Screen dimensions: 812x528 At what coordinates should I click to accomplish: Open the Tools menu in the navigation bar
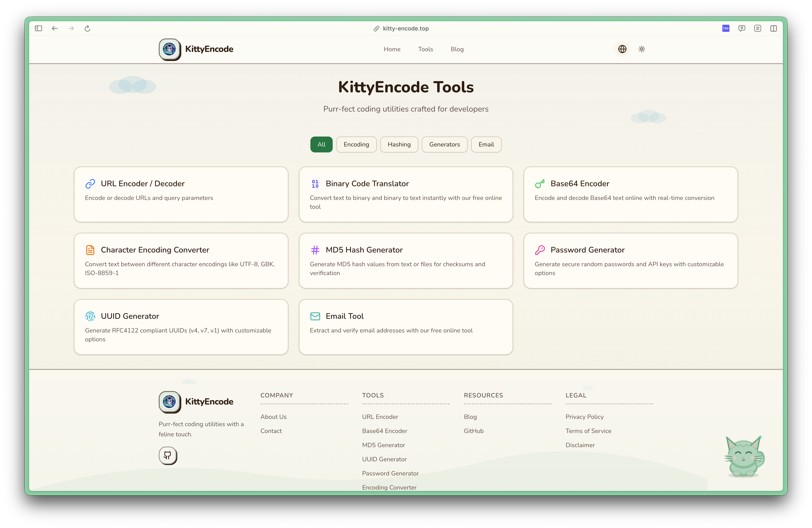[425, 49]
